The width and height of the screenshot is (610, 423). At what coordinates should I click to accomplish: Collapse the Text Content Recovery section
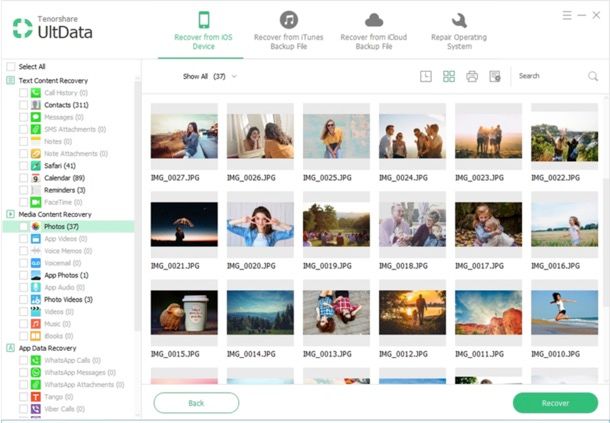point(11,81)
